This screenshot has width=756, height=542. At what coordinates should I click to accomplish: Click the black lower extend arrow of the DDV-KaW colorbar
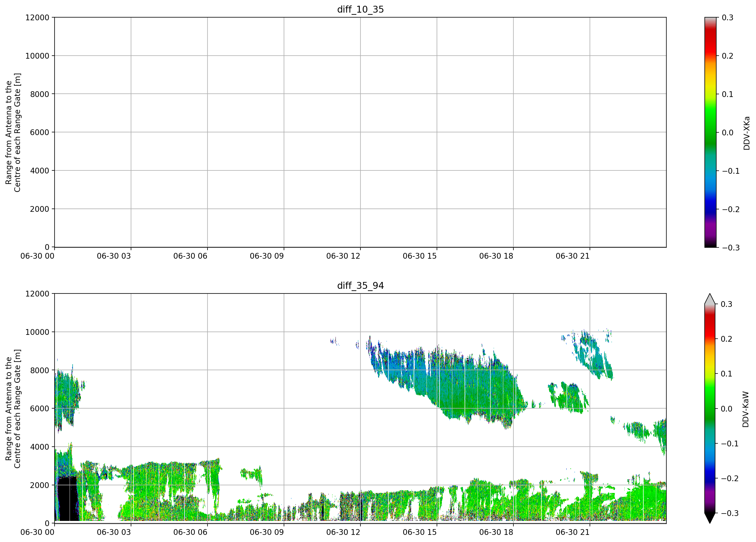pyautogui.click(x=710, y=518)
